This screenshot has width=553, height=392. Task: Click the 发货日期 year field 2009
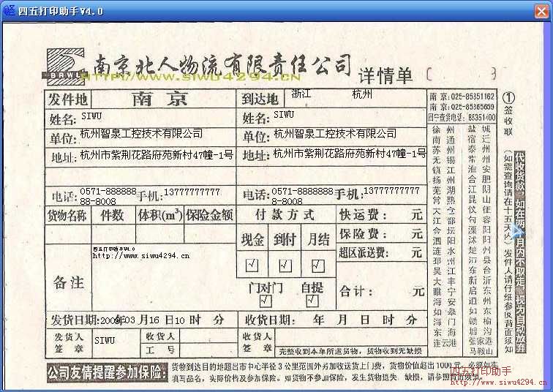[x=110, y=320]
